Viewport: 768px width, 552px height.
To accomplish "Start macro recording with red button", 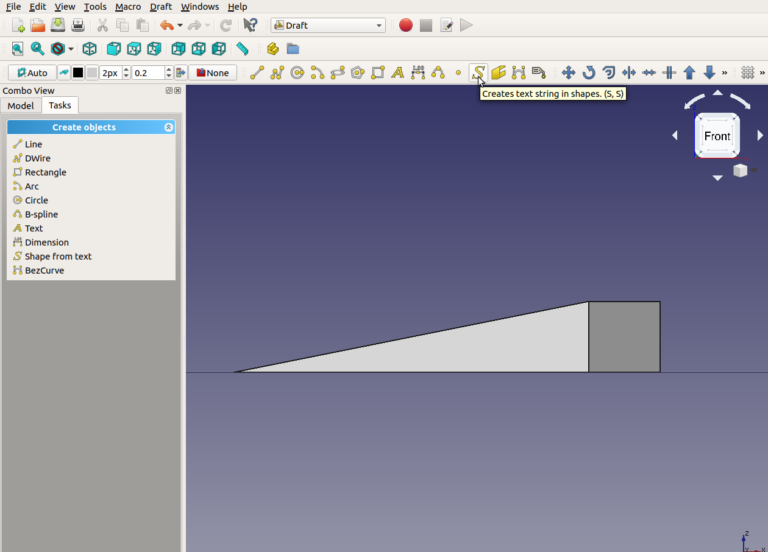I will click(405, 25).
